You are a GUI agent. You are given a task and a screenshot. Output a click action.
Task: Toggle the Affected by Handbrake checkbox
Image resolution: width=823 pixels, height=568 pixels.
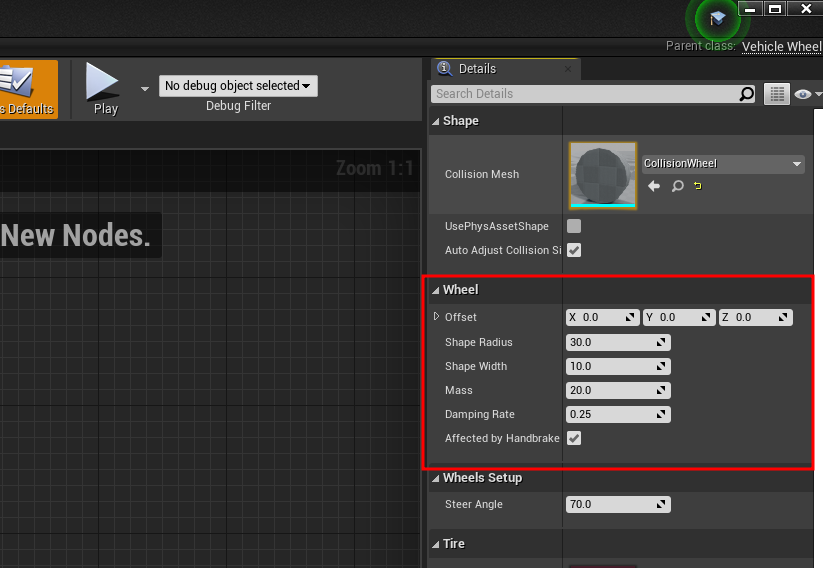tap(574, 438)
